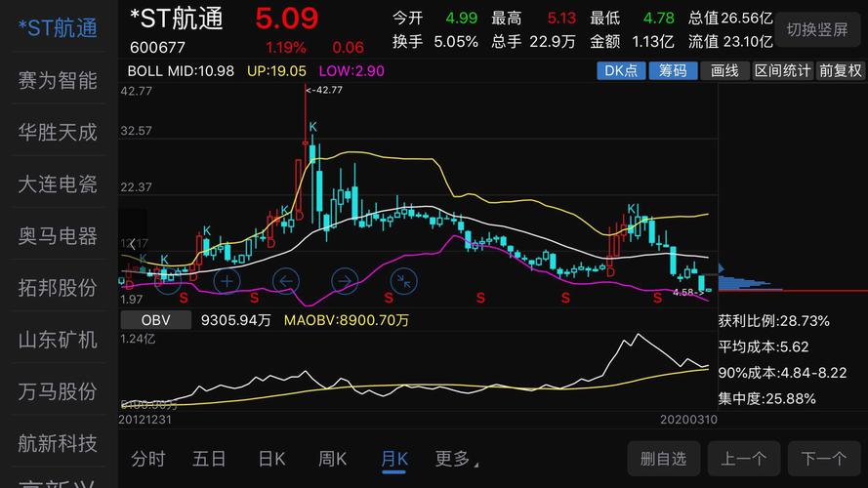Open 区间统计 range statistics

(783, 71)
